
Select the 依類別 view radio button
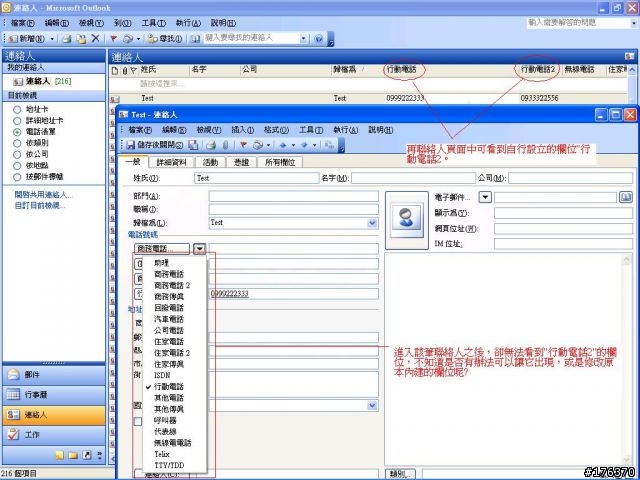pos(17,143)
